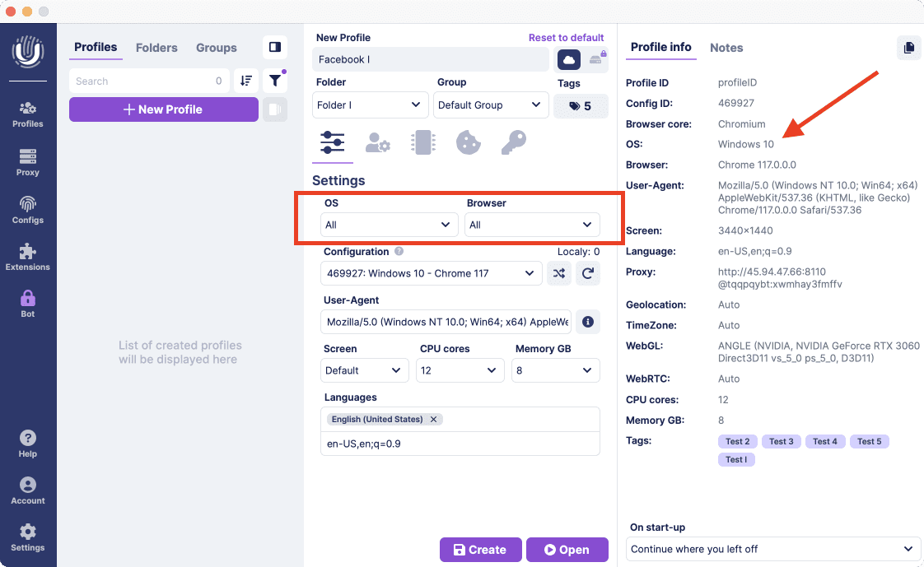Toggle the side panel layout view
The width and height of the screenshot is (924, 567).
pos(275,47)
